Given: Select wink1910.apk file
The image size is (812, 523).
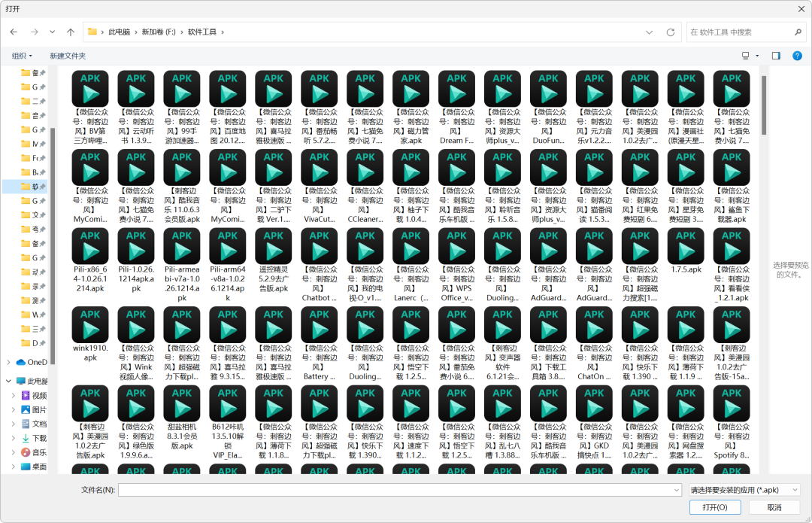Looking at the screenshot, I should coord(90,334).
